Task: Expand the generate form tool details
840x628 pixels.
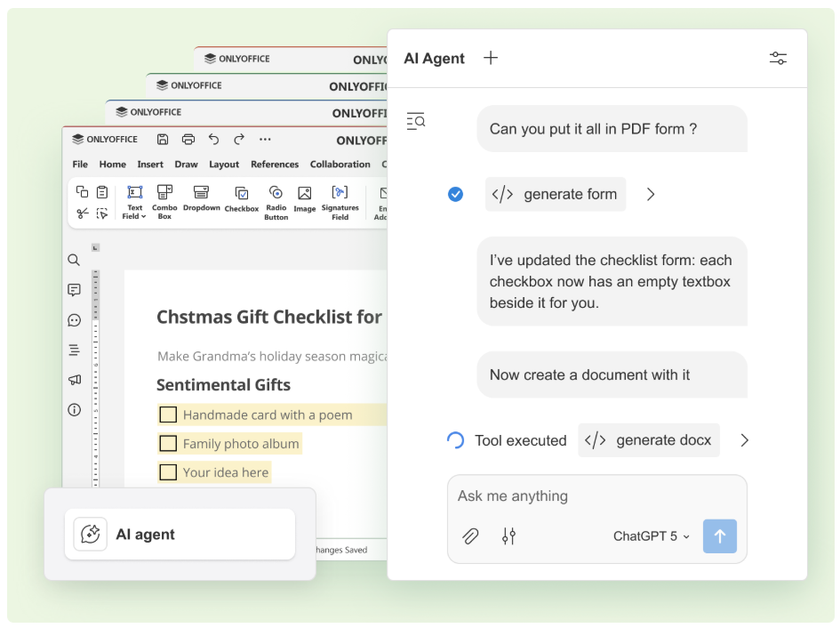Action: pos(651,194)
